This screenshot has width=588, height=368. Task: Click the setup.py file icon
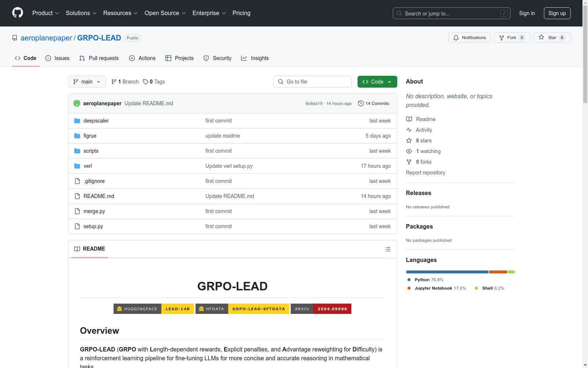(77, 226)
